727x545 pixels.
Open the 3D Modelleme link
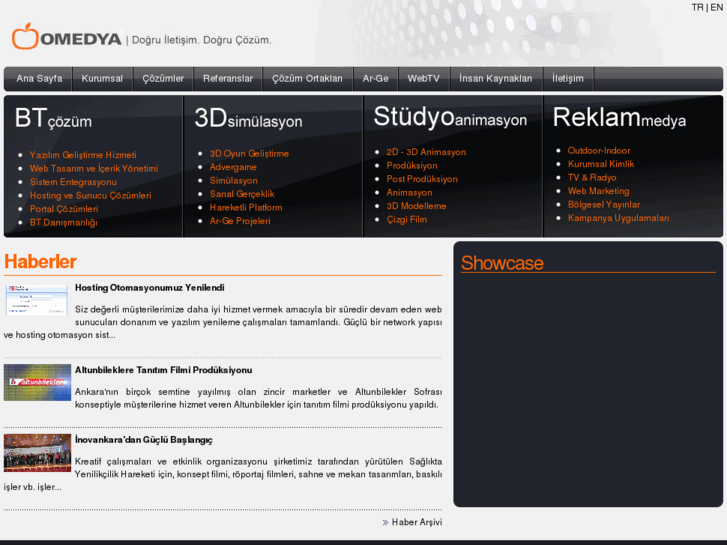tap(416, 206)
